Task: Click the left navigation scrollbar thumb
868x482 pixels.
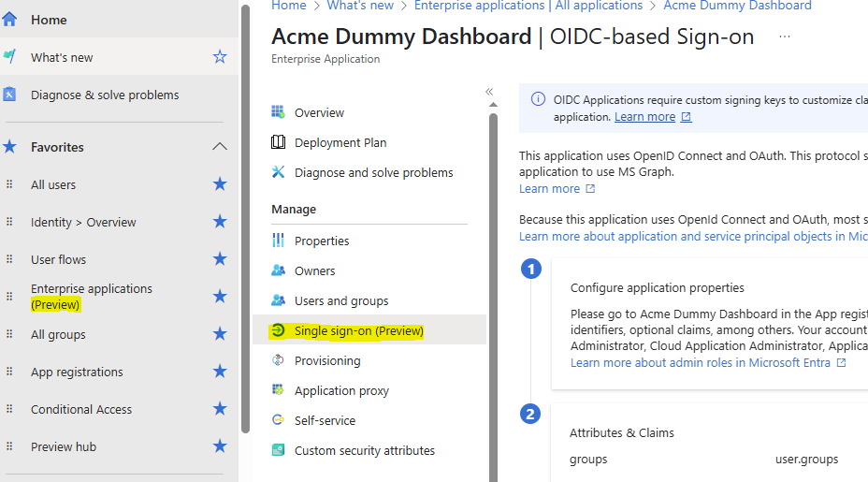Action: (245, 219)
